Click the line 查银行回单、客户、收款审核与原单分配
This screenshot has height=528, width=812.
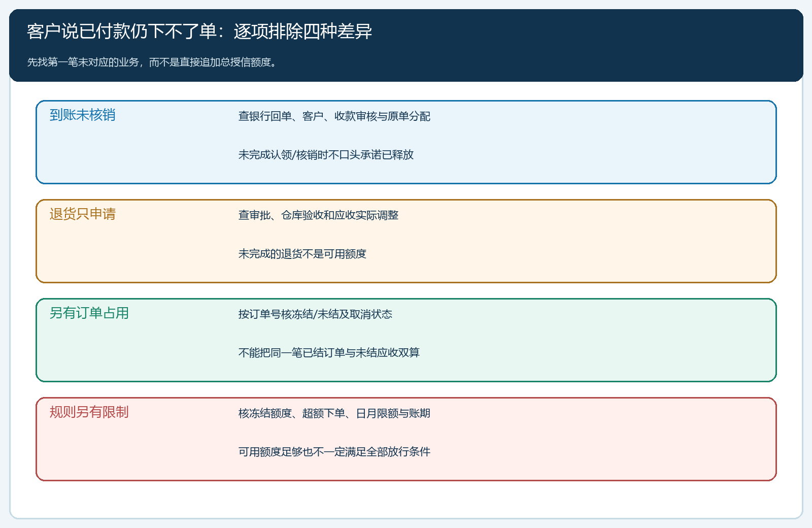334,116
